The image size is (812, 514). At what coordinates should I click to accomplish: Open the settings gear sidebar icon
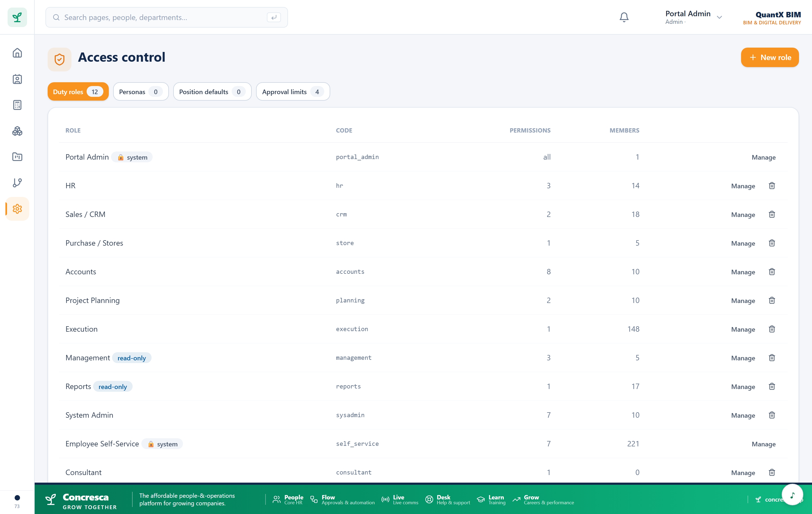17,209
